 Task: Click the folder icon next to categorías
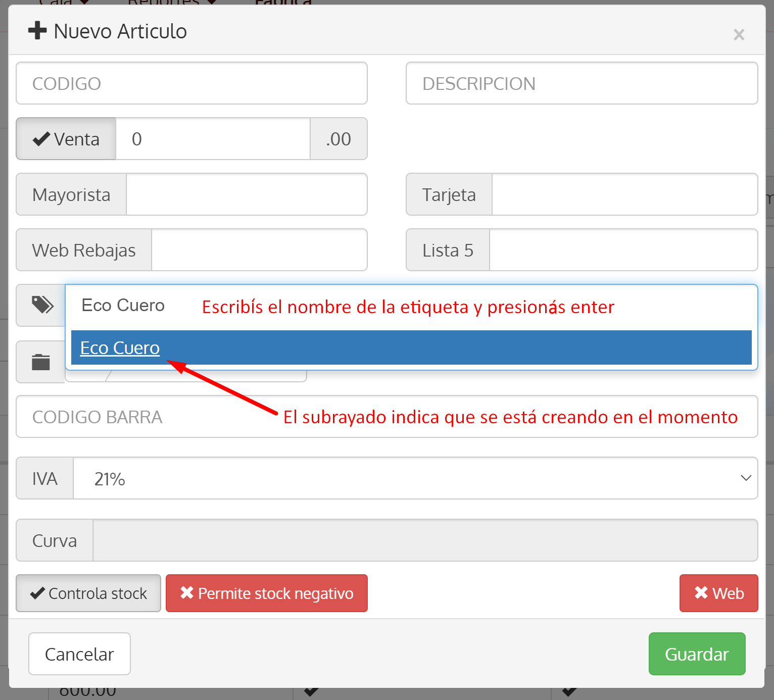(42, 362)
